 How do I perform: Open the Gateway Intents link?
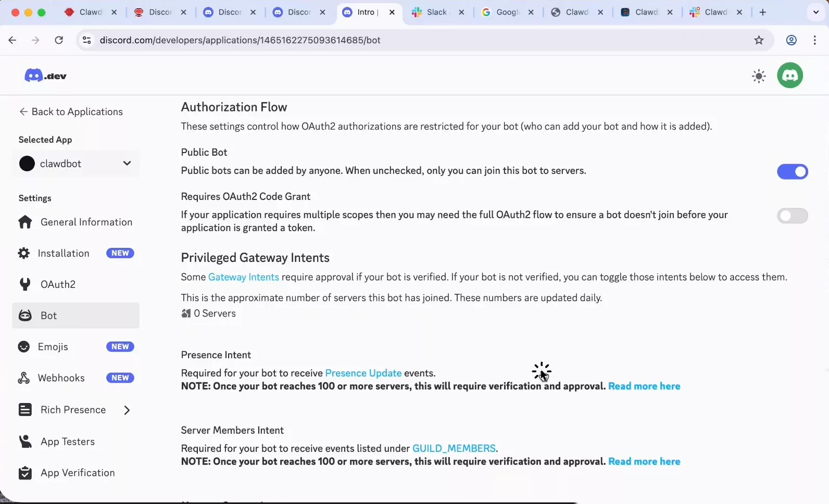(x=243, y=277)
